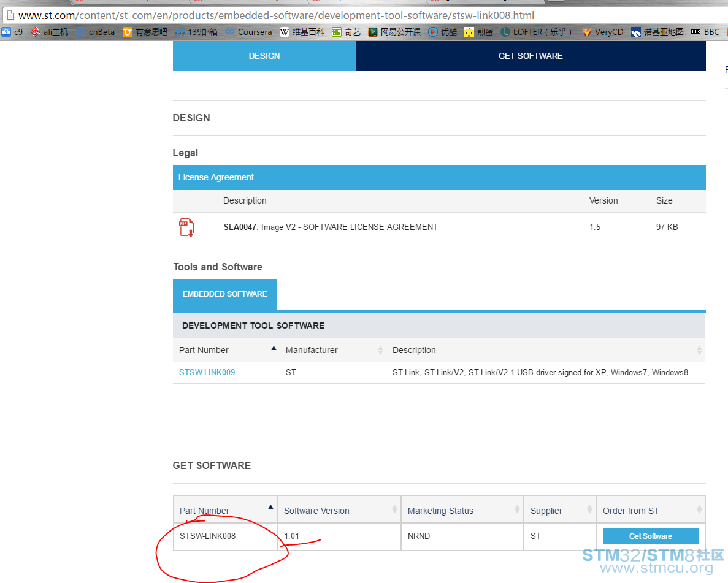Open the 有意思吧 bookmark
This screenshot has width=728, height=583.
click(145, 32)
